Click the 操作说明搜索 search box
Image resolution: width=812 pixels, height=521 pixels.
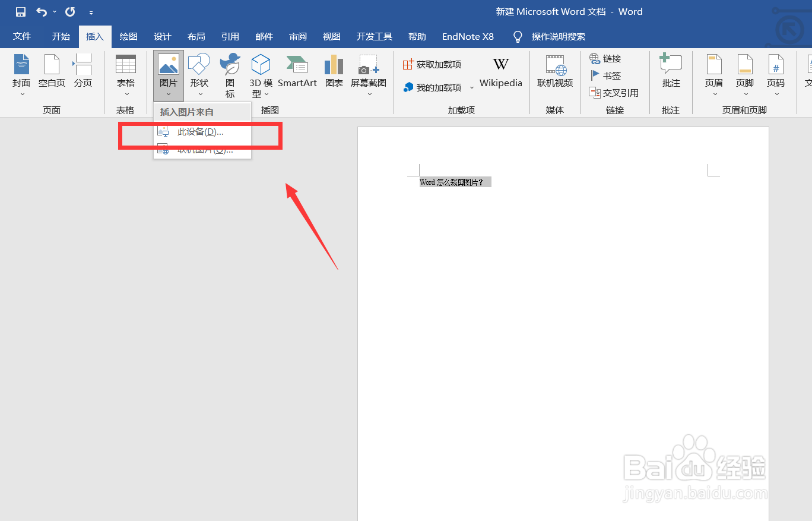point(558,37)
